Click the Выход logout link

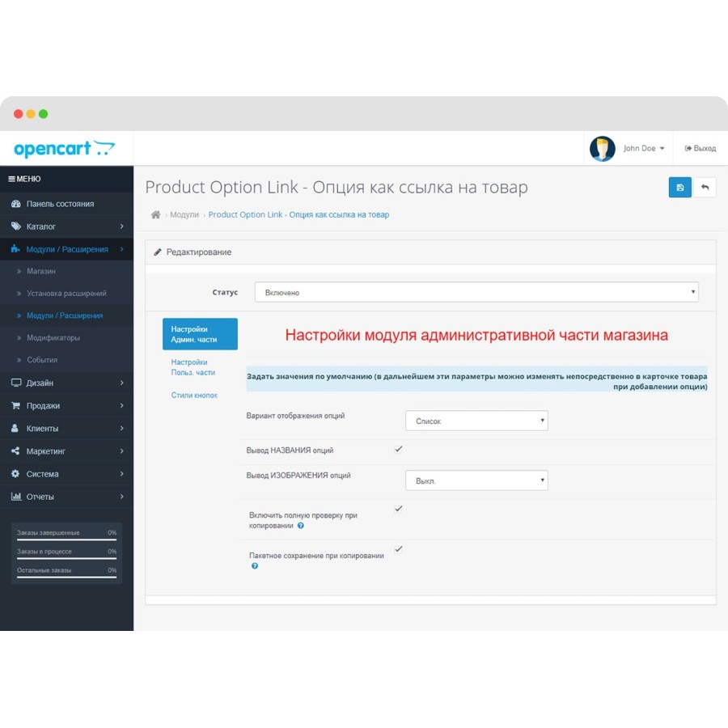pos(700,149)
